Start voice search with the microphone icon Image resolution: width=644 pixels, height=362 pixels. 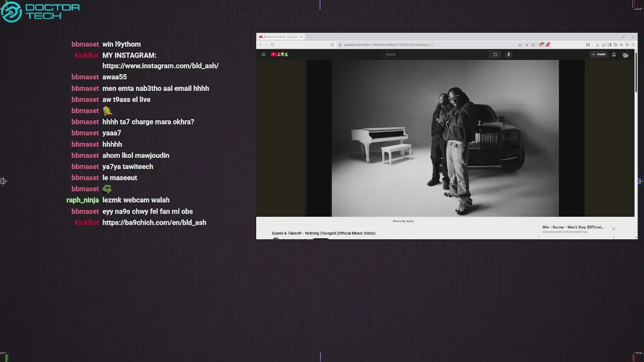click(x=509, y=54)
